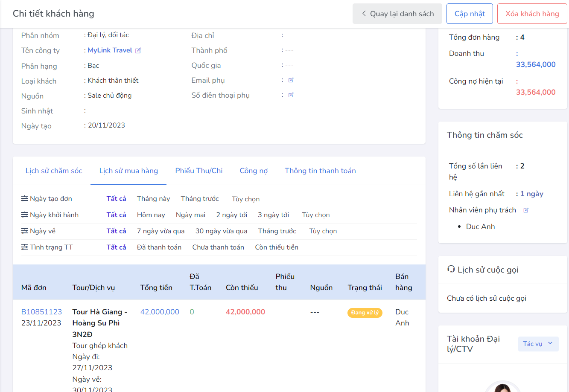Choose Tùy chọn for Ngày tạo đơn

point(245,199)
